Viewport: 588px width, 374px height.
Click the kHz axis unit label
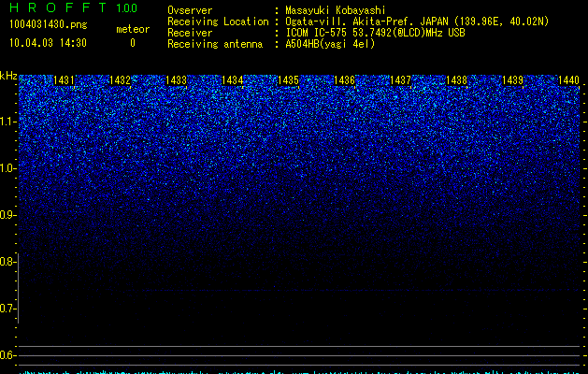point(8,76)
